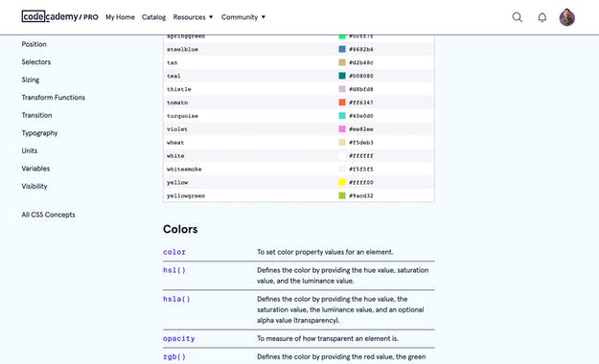
Task: Click the yellow color swatch
Action: (x=342, y=182)
